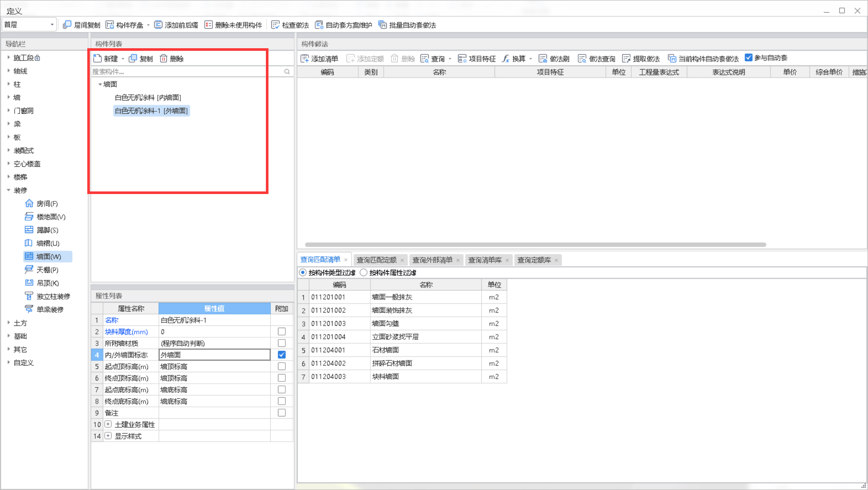
Task: Click 当前构件自动套做法
Action: point(703,59)
